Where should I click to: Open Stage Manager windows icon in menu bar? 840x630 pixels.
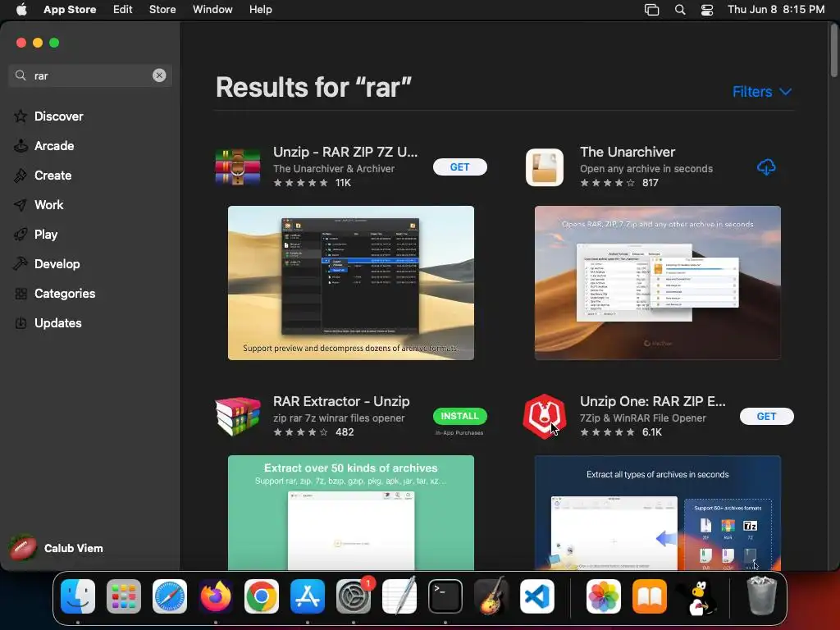pyautogui.click(x=651, y=10)
